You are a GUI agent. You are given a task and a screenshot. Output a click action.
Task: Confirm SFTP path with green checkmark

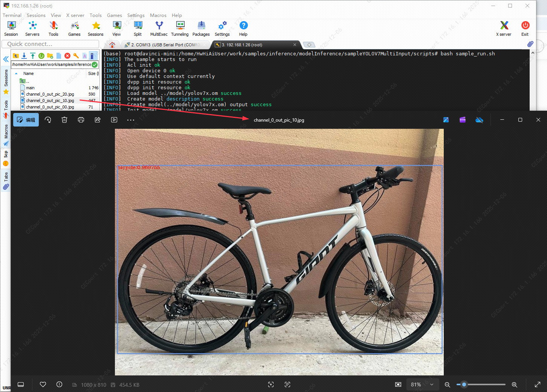95,65
